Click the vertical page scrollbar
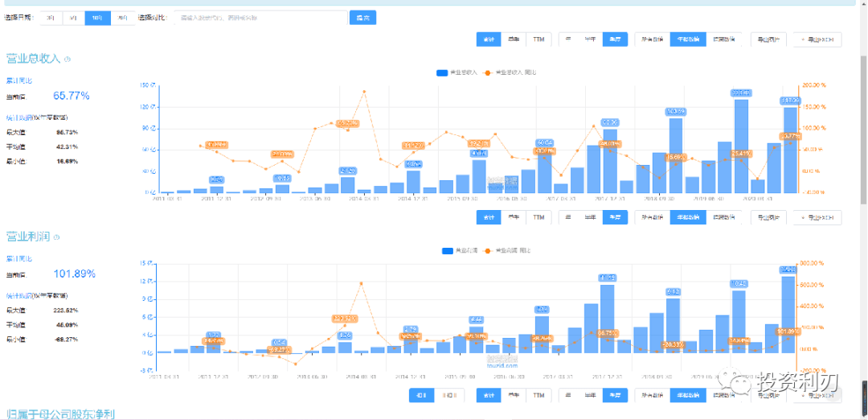The image size is (868, 420). pos(863,121)
